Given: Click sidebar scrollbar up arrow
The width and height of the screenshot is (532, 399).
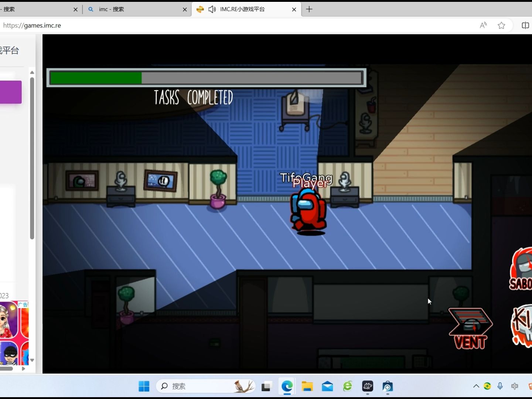Looking at the screenshot, I should (32, 72).
